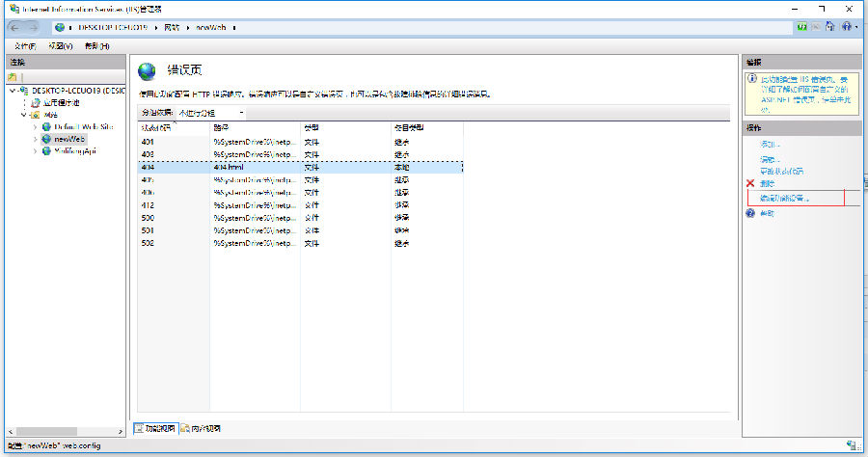Select the 404 row with 404.html path
868x457 pixels.
pos(300,167)
